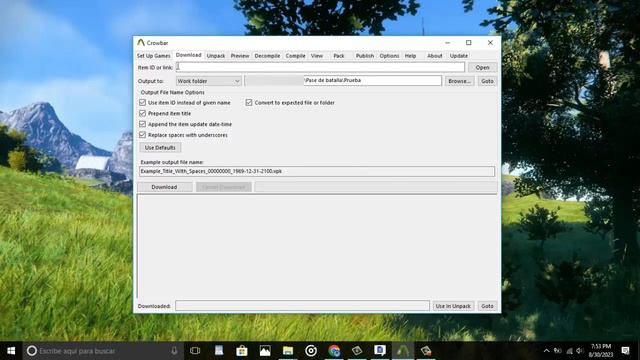Click the Download button

coord(164,187)
